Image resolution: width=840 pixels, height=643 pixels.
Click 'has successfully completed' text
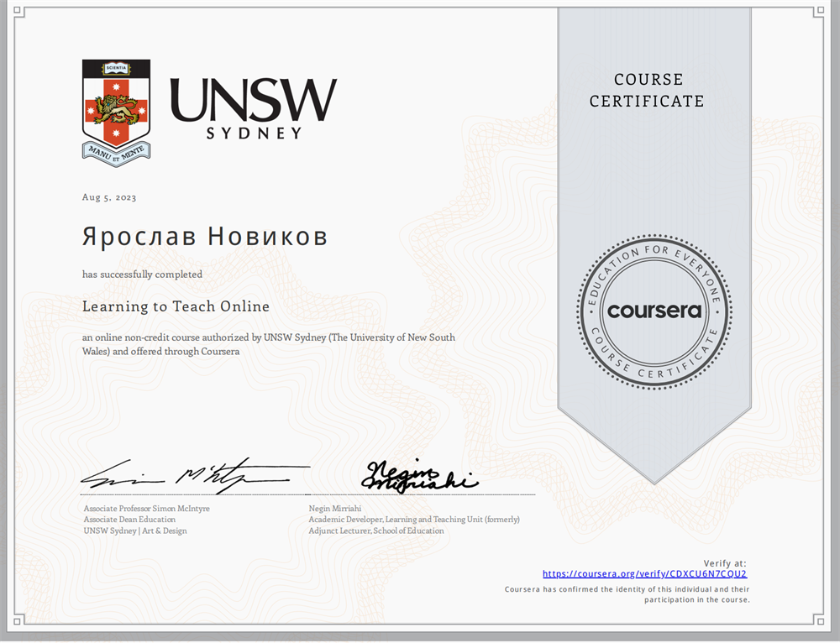click(x=143, y=274)
